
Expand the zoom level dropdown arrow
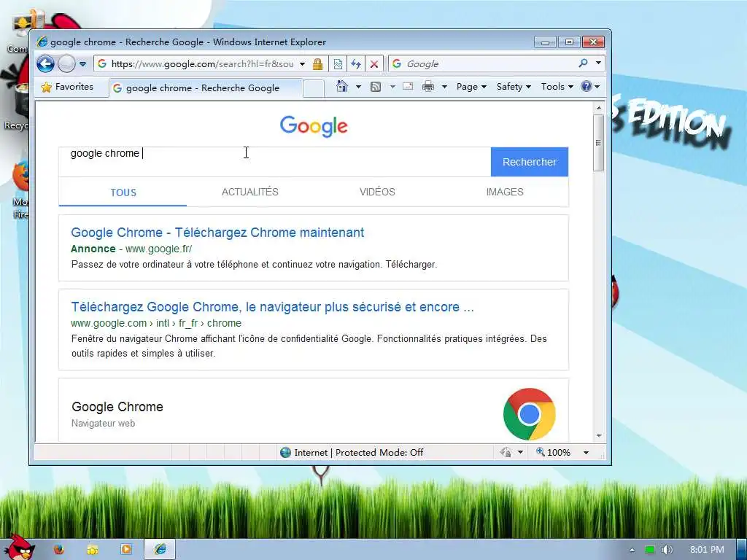[586, 452]
